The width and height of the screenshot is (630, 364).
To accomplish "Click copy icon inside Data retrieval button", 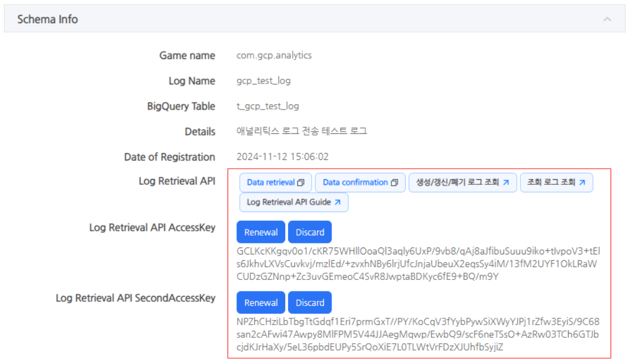I will point(301,183).
